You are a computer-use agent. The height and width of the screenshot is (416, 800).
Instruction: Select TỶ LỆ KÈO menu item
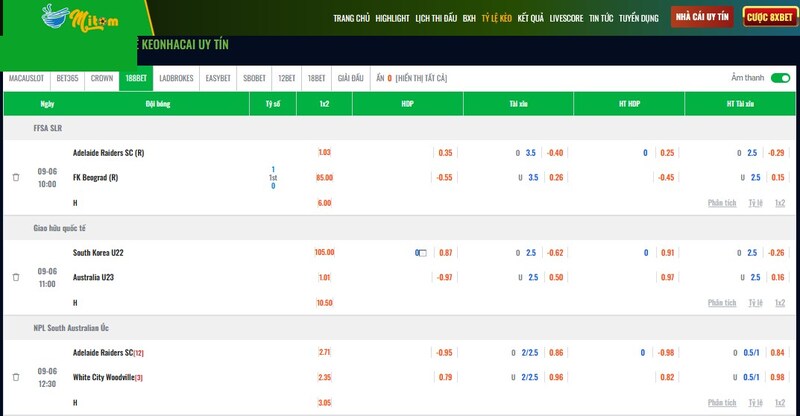(x=496, y=18)
